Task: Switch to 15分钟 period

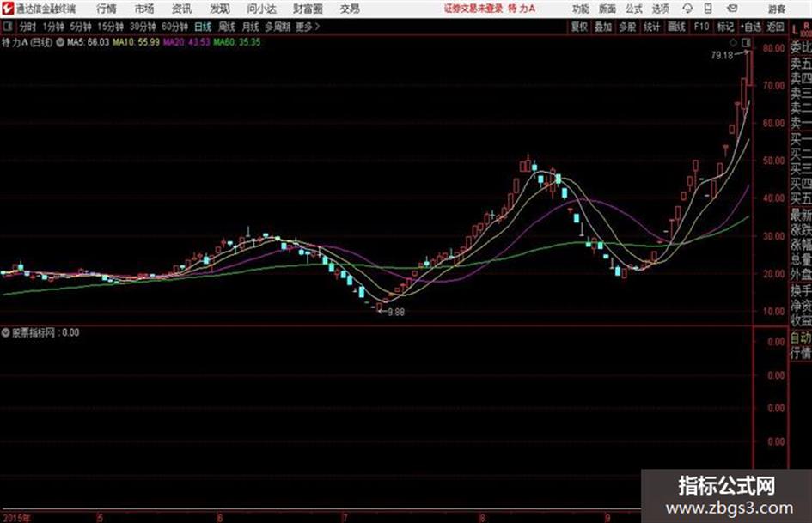Action: [x=111, y=27]
